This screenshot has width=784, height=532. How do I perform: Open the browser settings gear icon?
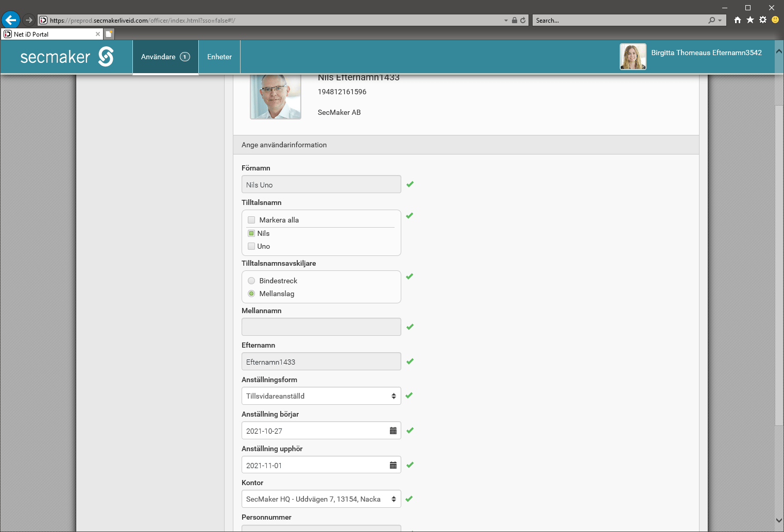click(x=763, y=20)
